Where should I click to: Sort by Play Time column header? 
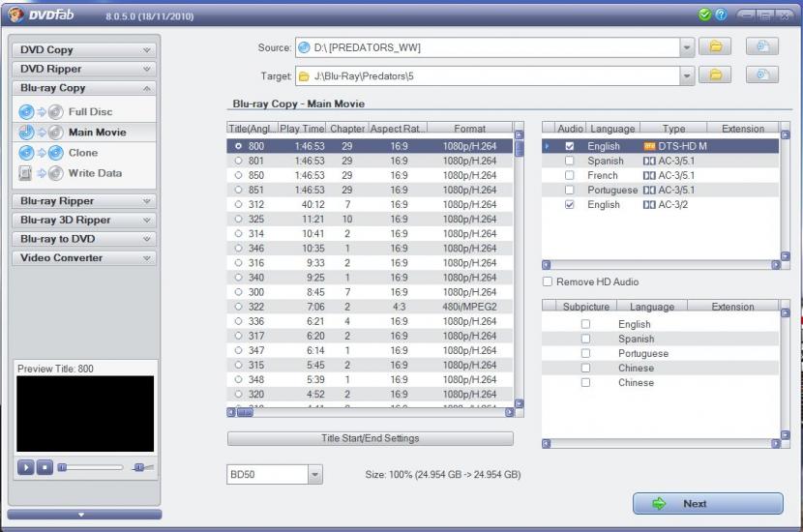[x=302, y=129]
